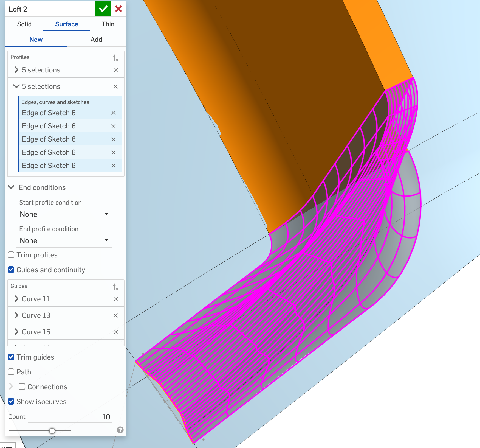
Task: Reorder guides using the sort arrows icon
Action: (x=116, y=287)
